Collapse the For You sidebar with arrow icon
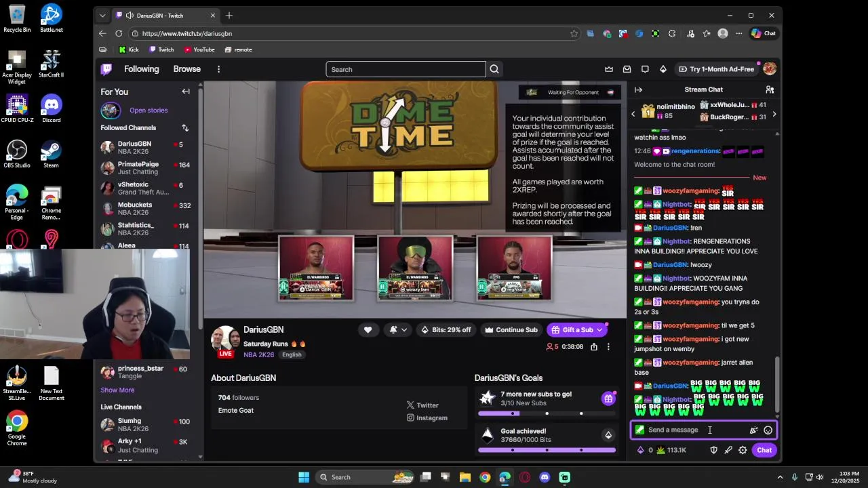This screenshot has width=868, height=488. coord(186,91)
